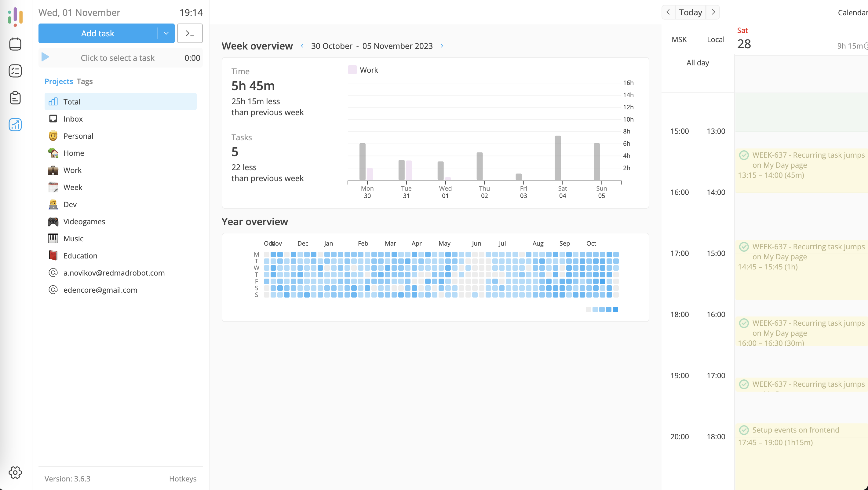Click the Tuesday 31 pink Work bar
Image resolution: width=868 pixels, height=490 pixels.
[x=409, y=170]
